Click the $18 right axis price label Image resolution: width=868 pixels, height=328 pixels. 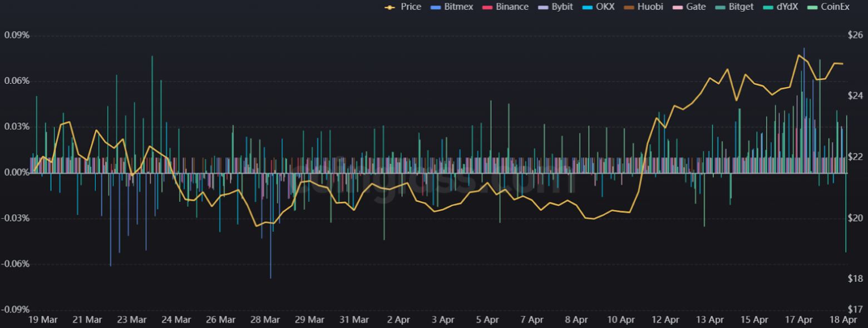[x=855, y=279]
